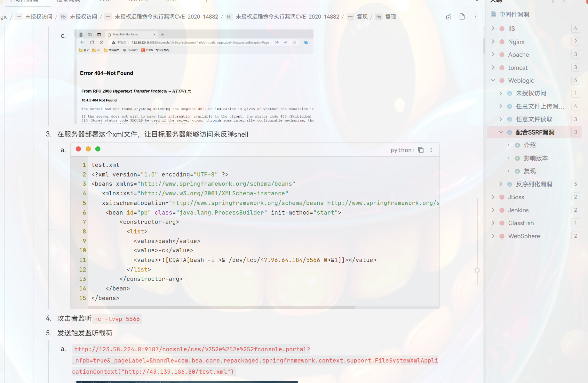Change the code block language from python
The image size is (588, 383).
pyautogui.click(x=402, y=150)
